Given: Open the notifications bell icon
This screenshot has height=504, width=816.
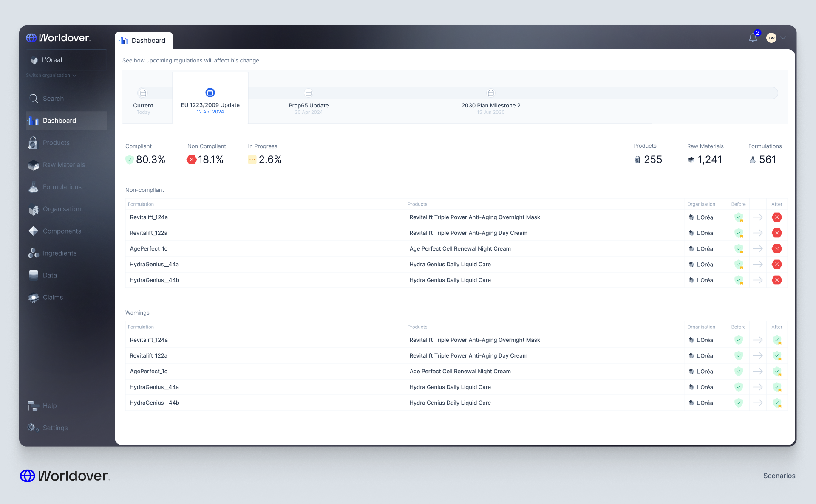Looking at the screenshot, I should pyautogui.click(x=753, y=38).
